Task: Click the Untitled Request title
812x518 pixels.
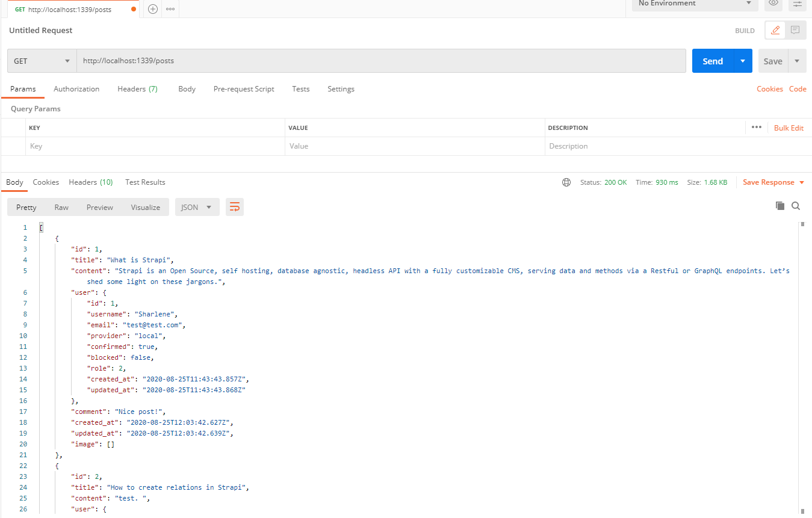Action: pyautogui.click(x=41, y=31)
